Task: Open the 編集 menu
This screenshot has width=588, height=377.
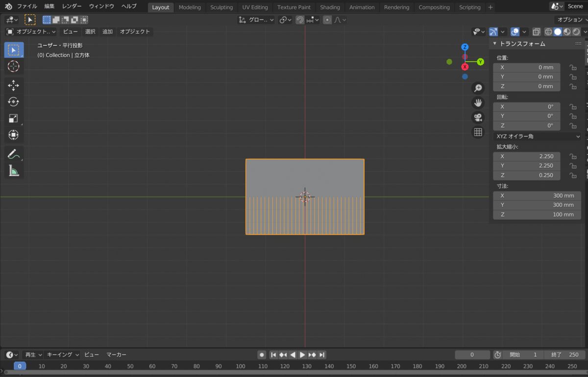Action: [49, 6]
